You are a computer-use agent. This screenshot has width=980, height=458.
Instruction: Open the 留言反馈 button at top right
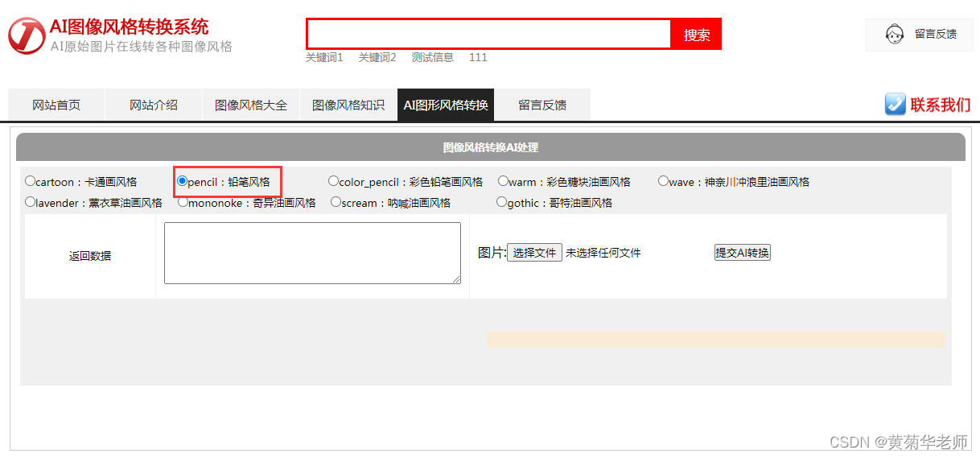pyautogui.click(x=920, y=35)
